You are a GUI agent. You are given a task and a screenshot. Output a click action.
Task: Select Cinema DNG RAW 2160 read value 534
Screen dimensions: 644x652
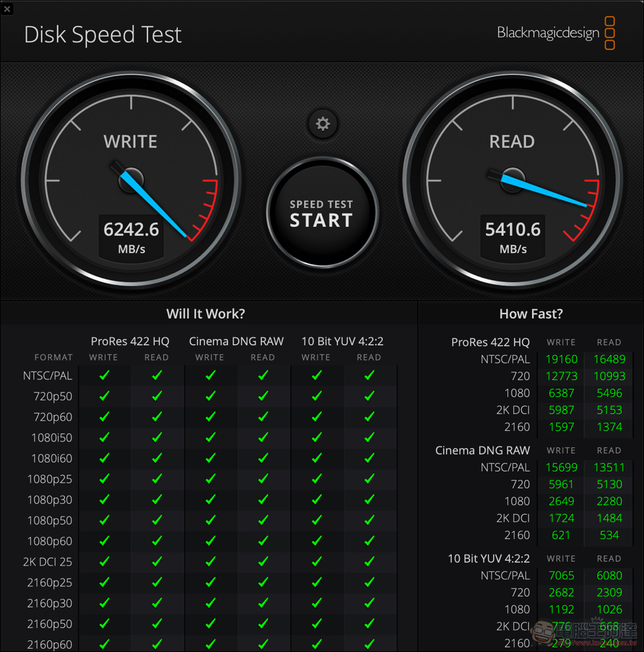pyautogui.click(x=609, y=535)
